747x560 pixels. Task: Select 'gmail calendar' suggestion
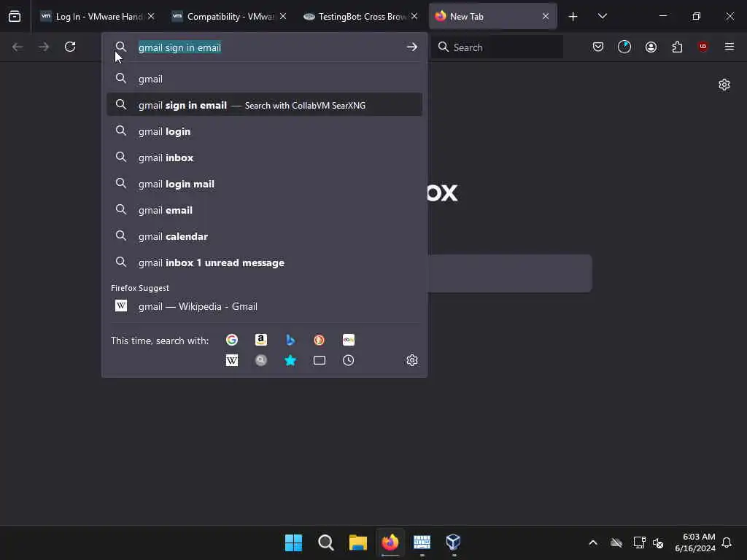[x=264, y=236]
